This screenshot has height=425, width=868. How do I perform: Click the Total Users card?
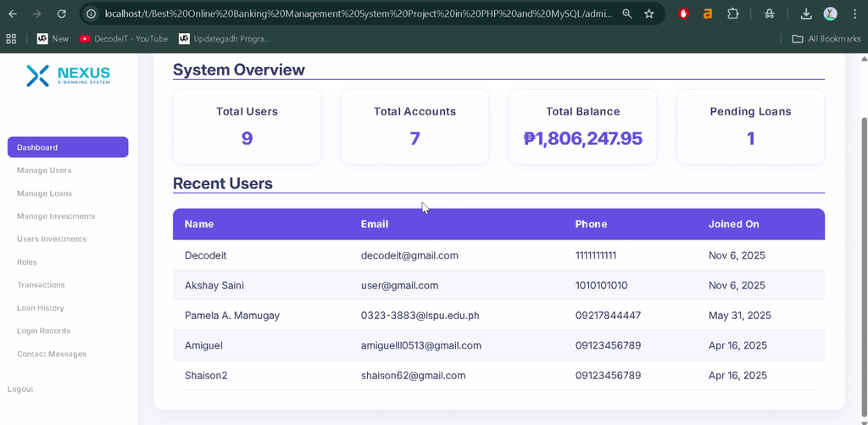(x=247, y=127)
